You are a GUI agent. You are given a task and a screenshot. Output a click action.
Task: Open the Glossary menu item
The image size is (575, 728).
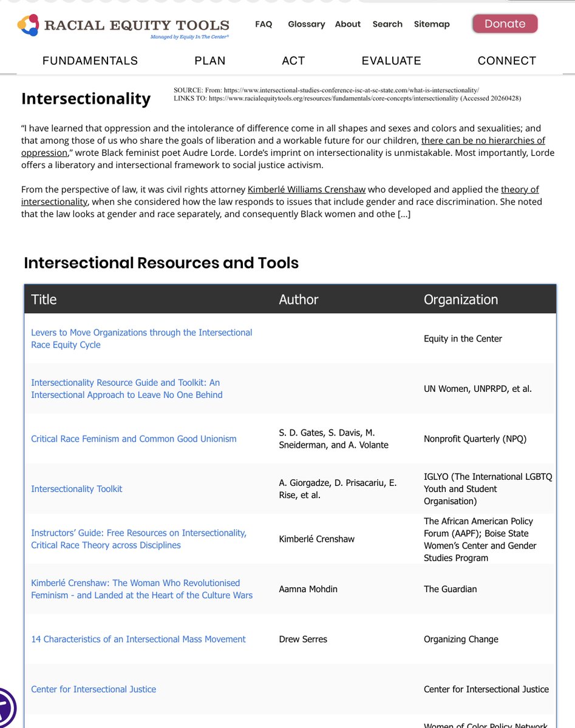(307, 24)
